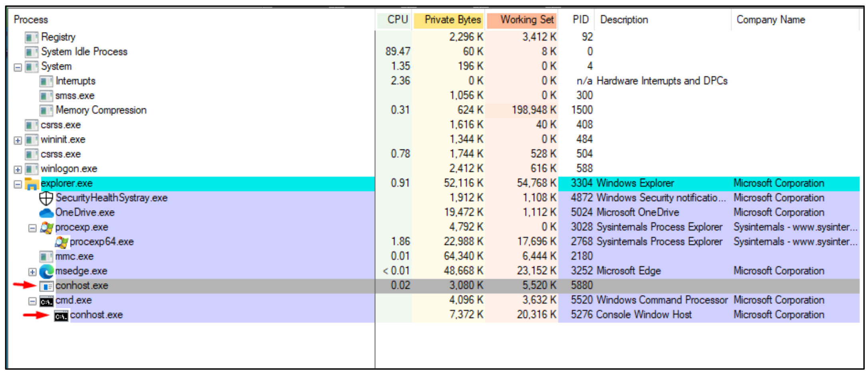868x375 pixels.
Task: Collapse the System process tree
Action: pyautogui.click(x=18, y=67)
